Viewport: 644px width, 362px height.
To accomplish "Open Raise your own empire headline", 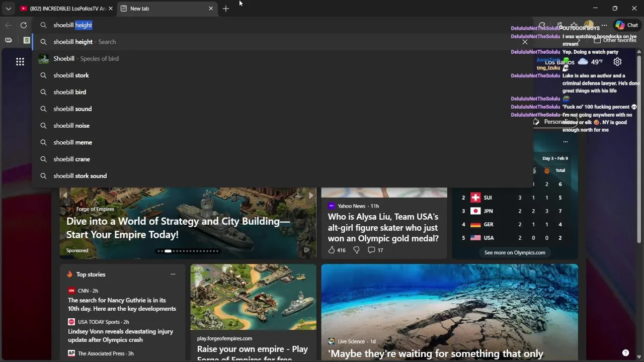I will point(253,352).
